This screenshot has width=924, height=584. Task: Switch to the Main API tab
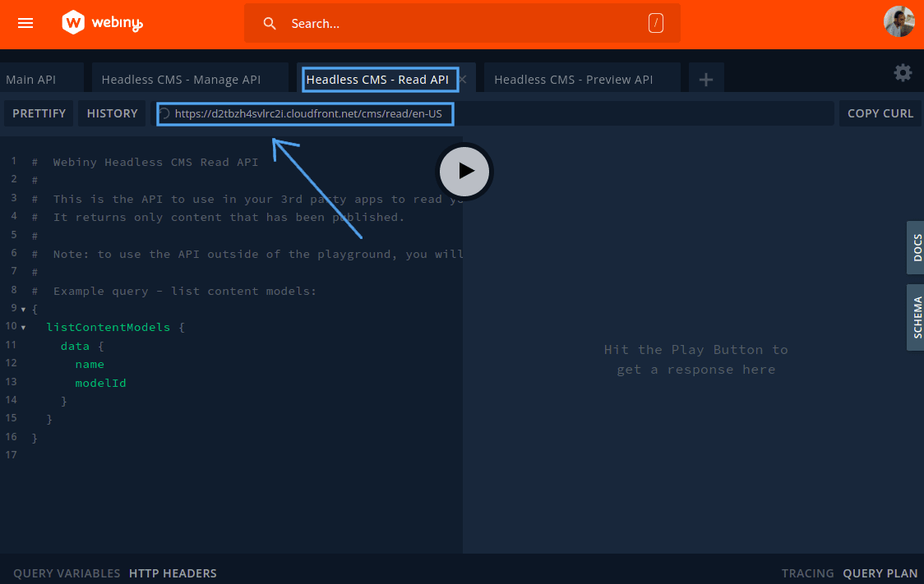32,78
